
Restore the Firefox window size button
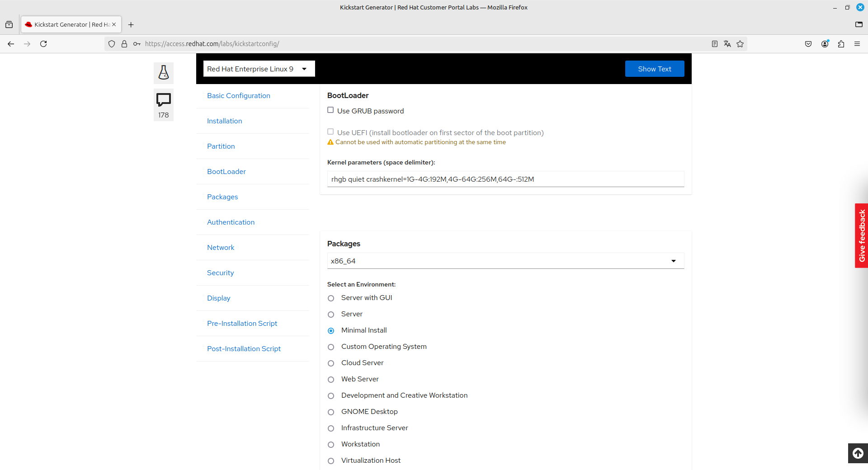[847, 7]
